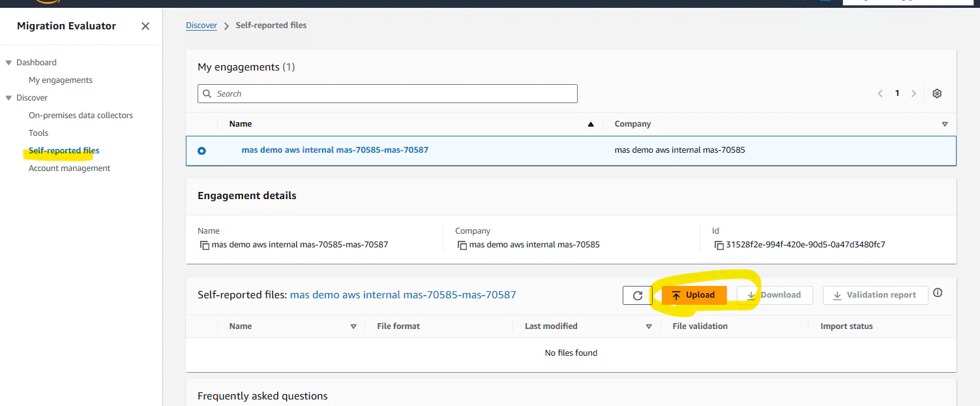Open engagements table settings gear
Image resolution: width=980 pixels, height=406 pixels.
(937, 93)
